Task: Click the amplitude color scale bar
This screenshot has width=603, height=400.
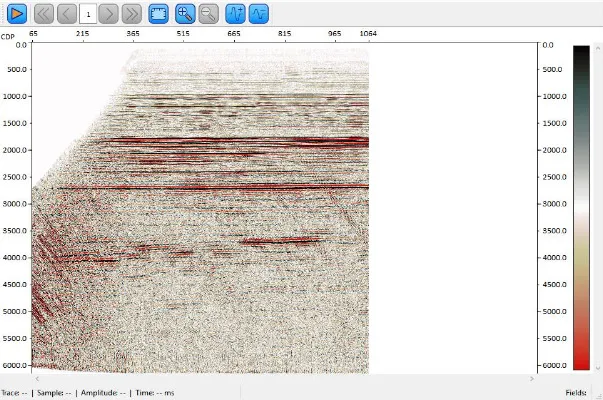Action: (581, 208)
